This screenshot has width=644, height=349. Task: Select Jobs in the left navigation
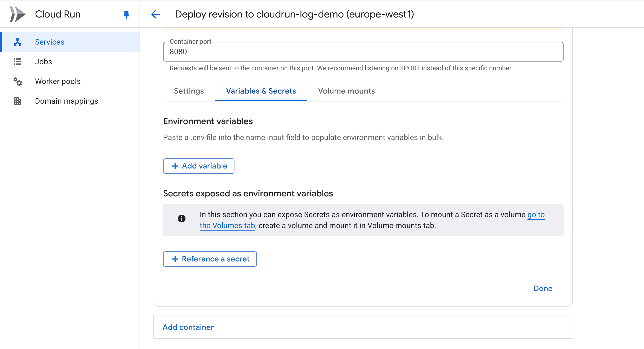coord(43,62)
